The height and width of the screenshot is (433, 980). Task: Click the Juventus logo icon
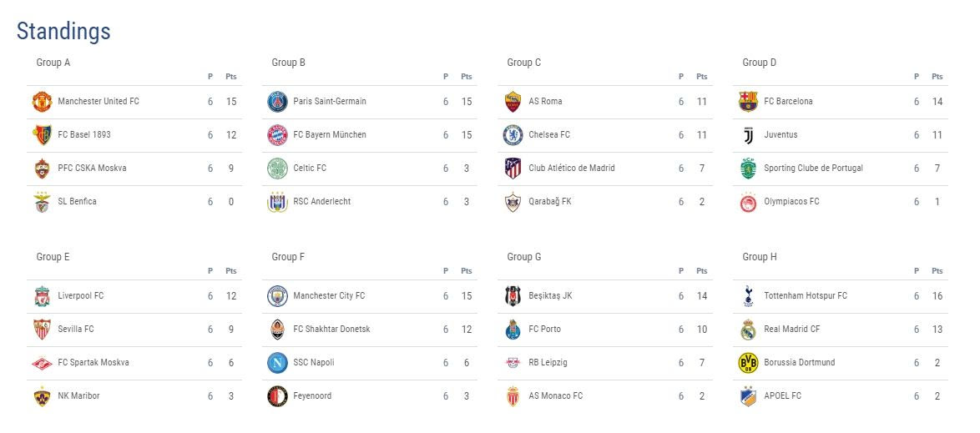click(748, 135)
